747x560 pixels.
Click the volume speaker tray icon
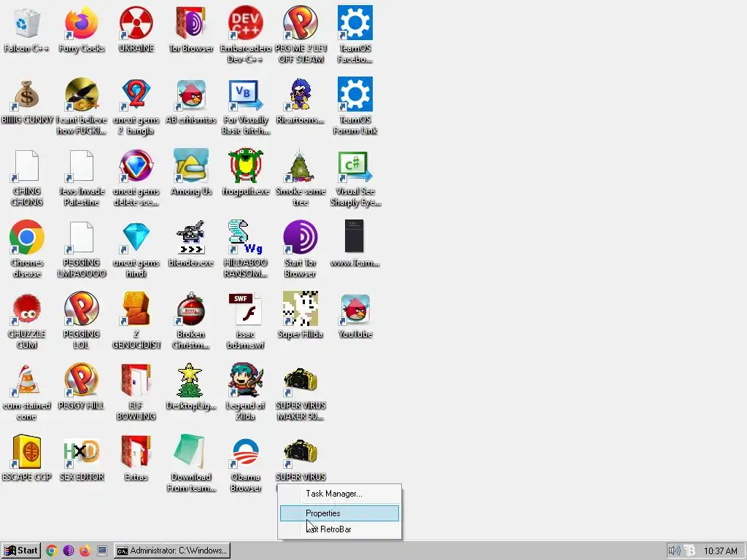tap(674, 551)
